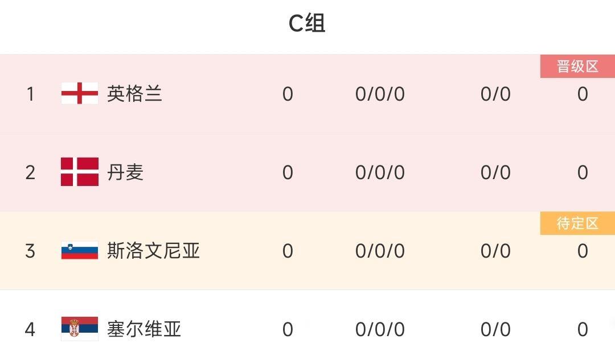Select the 斯洛文尼亚 team name
Image resolution: width=615 pixels, height=364 pixels.
coord(153,250)
